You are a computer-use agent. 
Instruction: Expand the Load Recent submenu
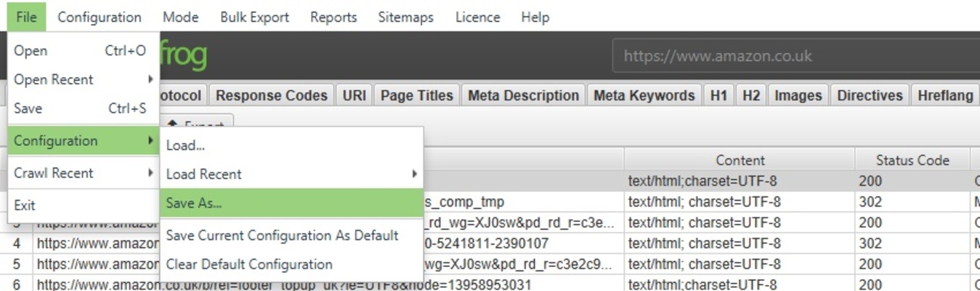pyautogui.click(x=204, y=174)
